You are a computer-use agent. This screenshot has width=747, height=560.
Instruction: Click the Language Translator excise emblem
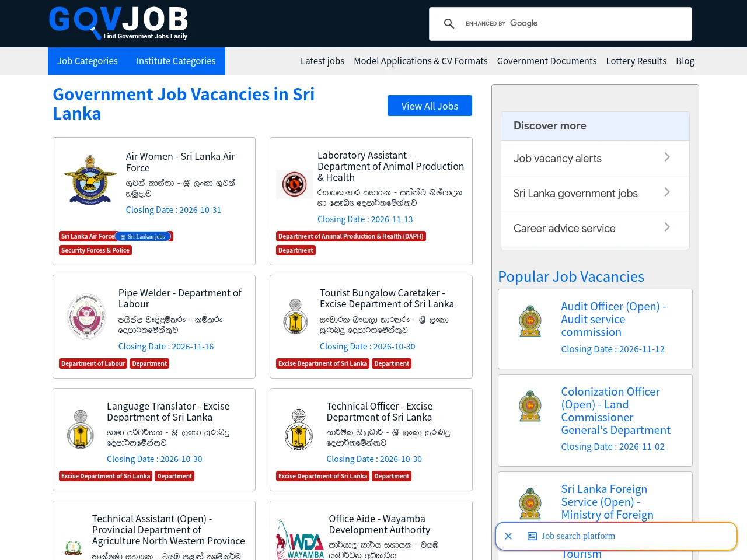(x=81, y=429)
